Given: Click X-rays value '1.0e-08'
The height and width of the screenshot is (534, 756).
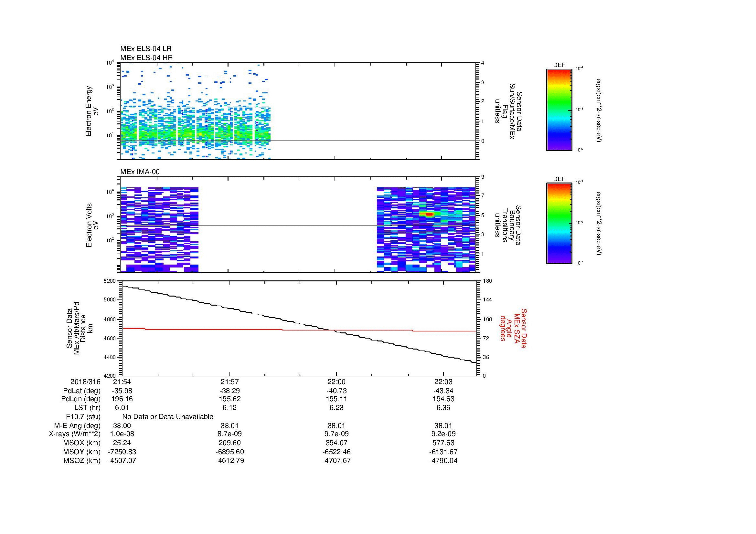Looking at the screenshot, I should click(122, 434).
